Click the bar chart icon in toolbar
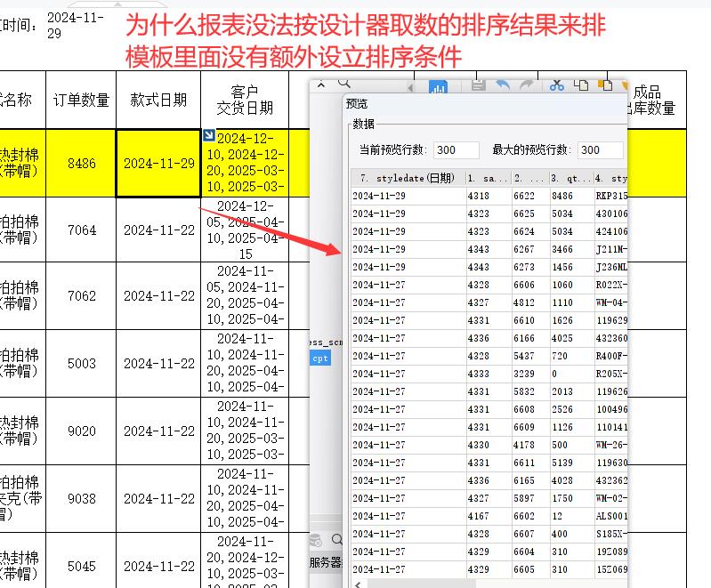The height and width of the screenshot is (588, 711). click(438, 87)
